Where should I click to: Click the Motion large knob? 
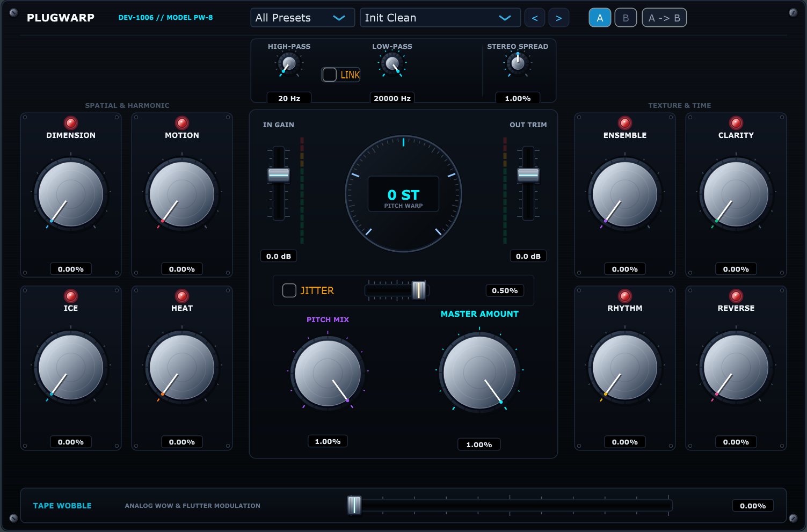click(x=182, y=194)
